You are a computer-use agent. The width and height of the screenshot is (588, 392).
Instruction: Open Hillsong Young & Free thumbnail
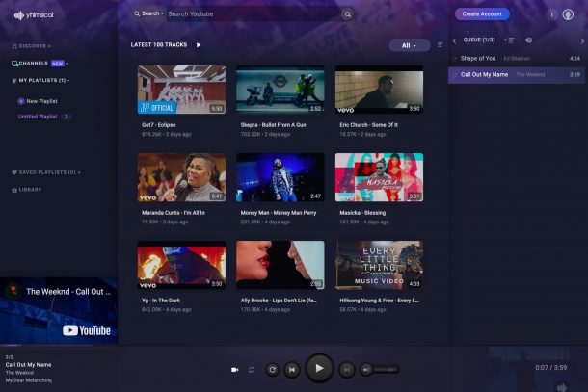[379, 265]
